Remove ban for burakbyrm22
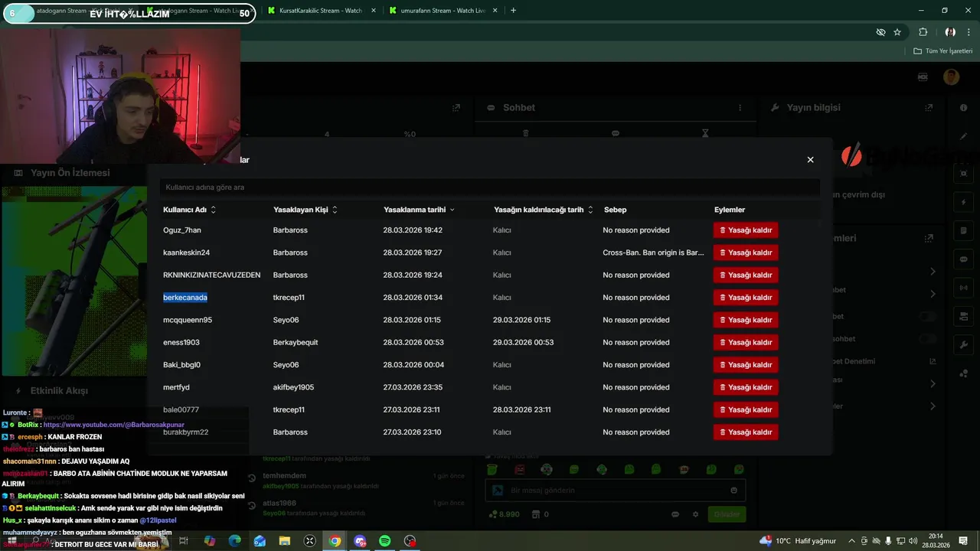Image resolution: width=980 pixels, height=551 pixels. click(x=746, y=432)
